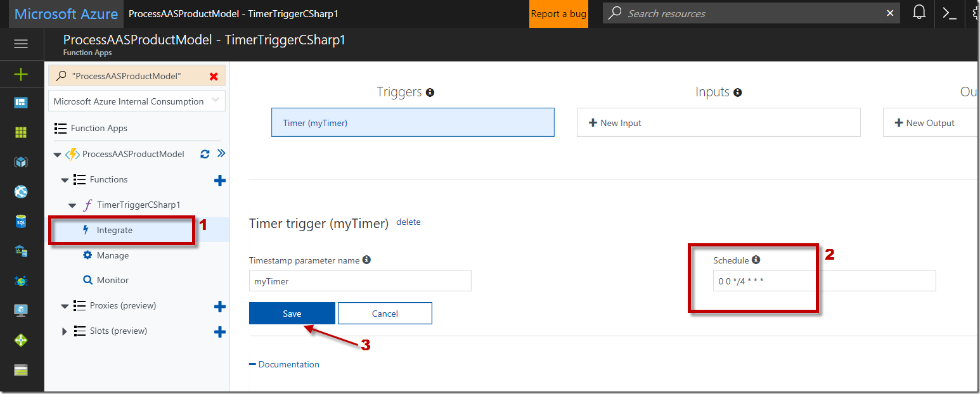This screenshot has width=980, height=394.
Task: Click New Output button
Action: point(931,122)
